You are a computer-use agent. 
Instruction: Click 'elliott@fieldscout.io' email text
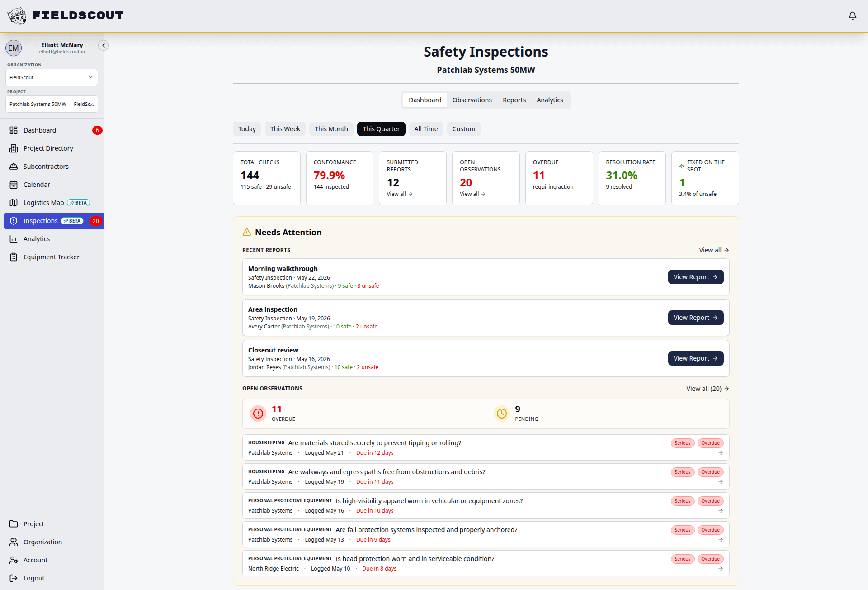pyautogui.click(x=62, y=52)
